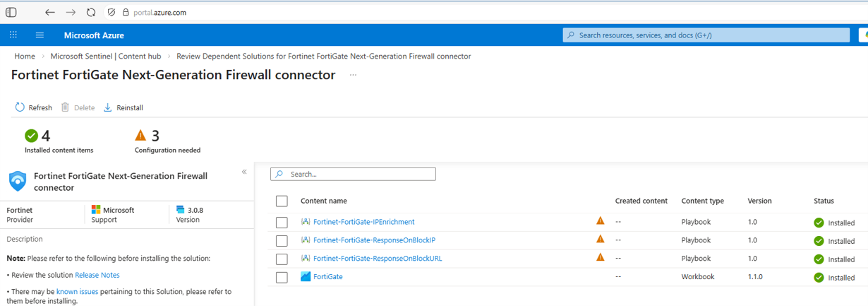Sort by the Content type column header

tap(703, 201)
